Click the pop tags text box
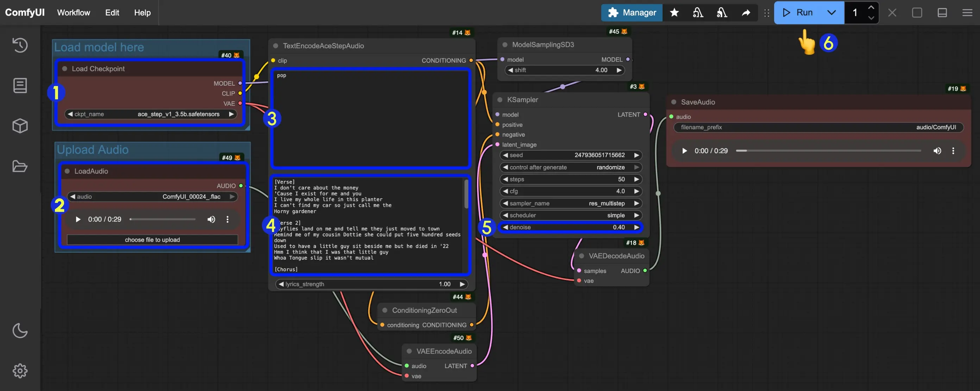 (x=371, y=118)
